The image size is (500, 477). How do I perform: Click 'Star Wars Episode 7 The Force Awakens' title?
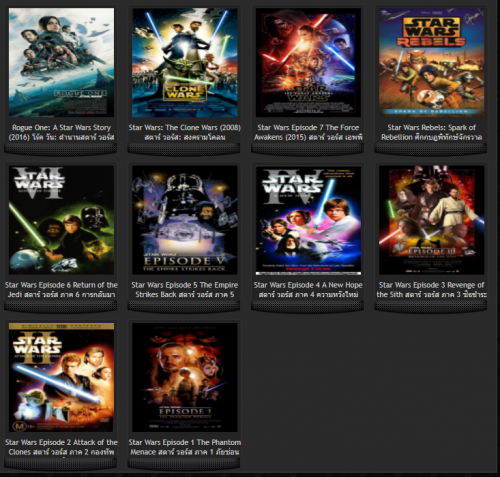[308, 132]
